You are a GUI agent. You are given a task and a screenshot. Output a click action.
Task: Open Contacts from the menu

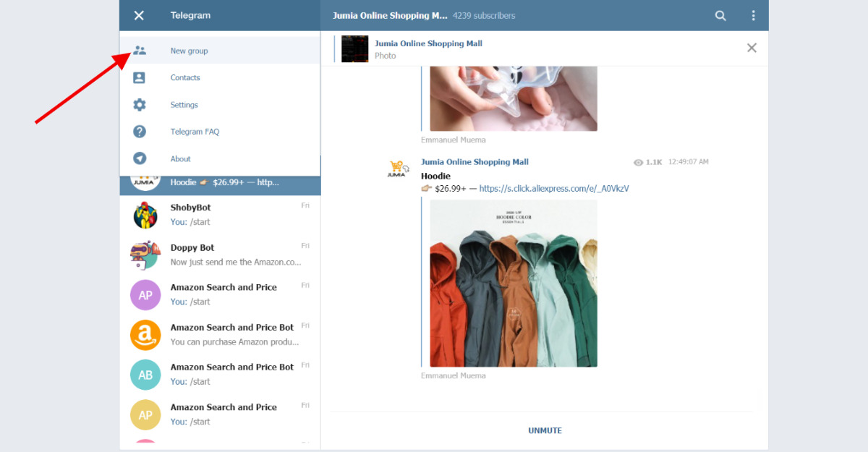click(220, 77)
